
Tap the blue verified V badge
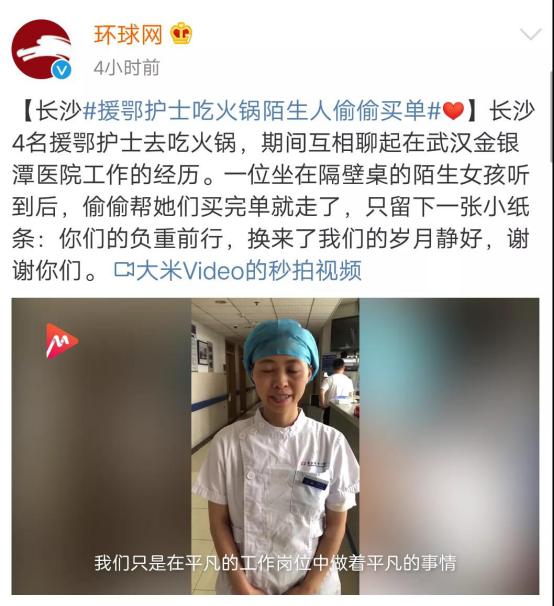click(62, 70)
